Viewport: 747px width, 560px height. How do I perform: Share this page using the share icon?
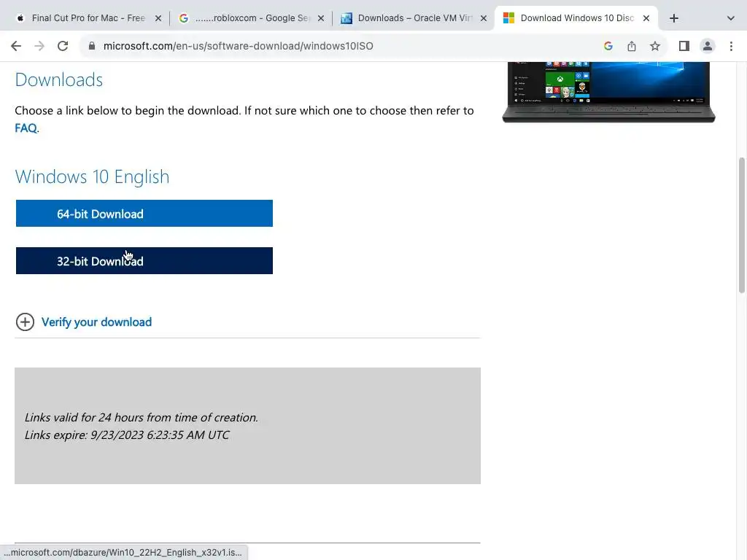click(x=632, y=46)
